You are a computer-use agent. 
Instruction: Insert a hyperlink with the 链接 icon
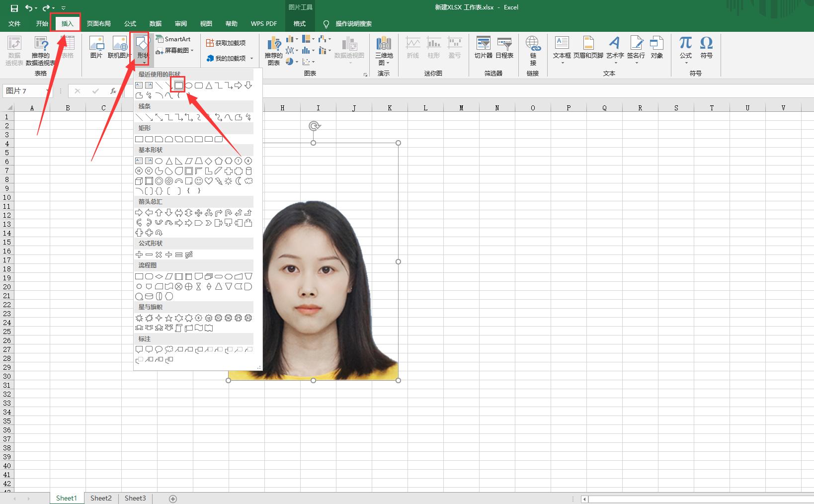[533, 50]
